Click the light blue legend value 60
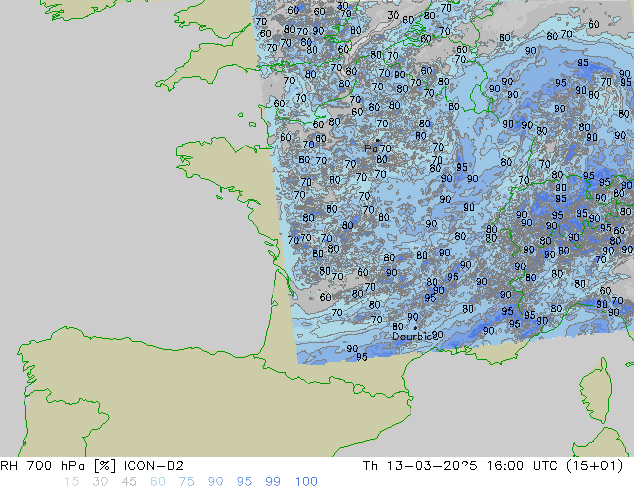 (158, 482)
